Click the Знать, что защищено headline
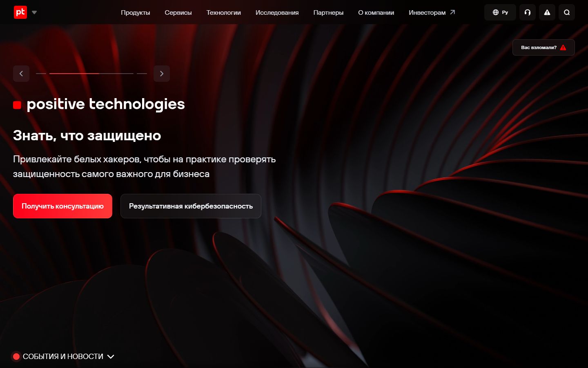Viewport: 588px width, 368px height. pos(87,135)
